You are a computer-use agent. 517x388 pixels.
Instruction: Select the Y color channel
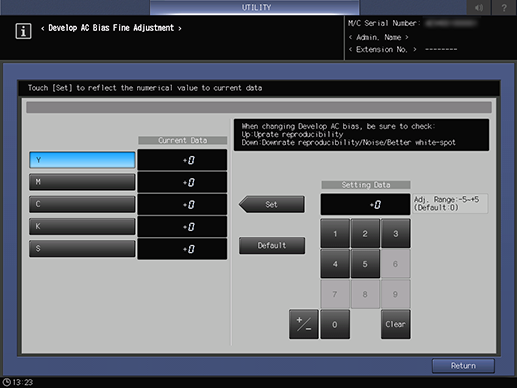82,160
